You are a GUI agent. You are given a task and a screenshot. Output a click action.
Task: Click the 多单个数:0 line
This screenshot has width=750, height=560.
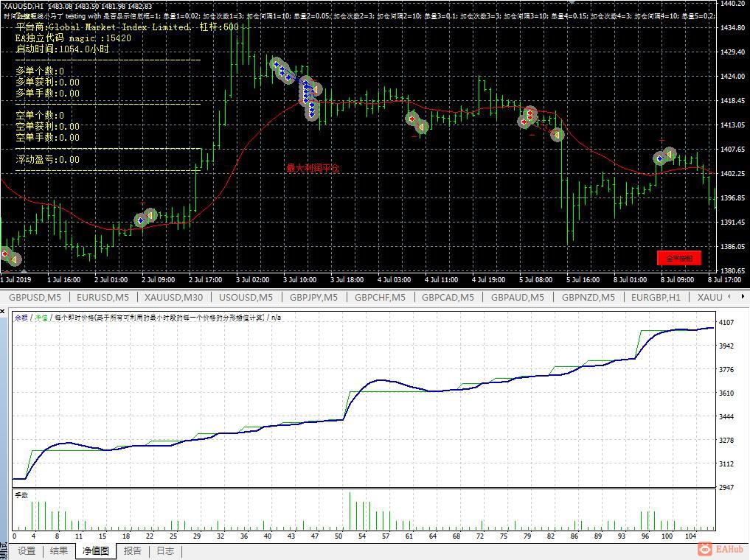point(40,71)
